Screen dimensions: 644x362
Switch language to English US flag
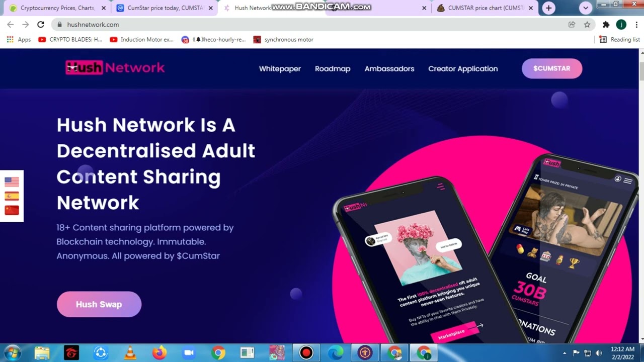pyautogui.click(x=12, y=182)
